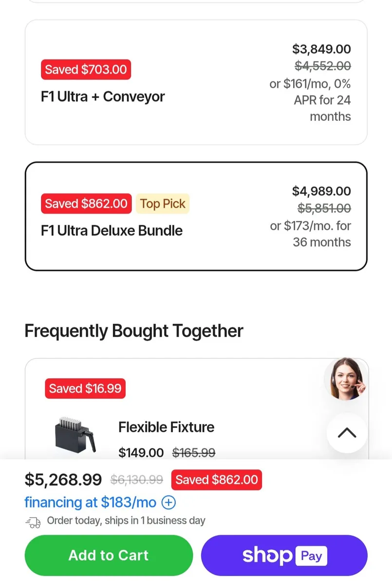Click the Add to Cart button
Viewport: 392px width, 585px height.
click(x=108, y=555)
